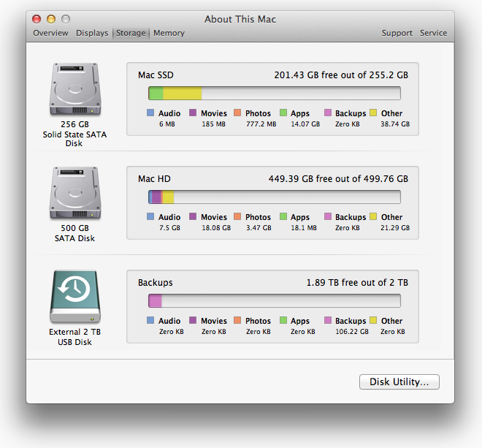
Task: Click Backups disk purple Movies swatch
Action: [193, 320]
